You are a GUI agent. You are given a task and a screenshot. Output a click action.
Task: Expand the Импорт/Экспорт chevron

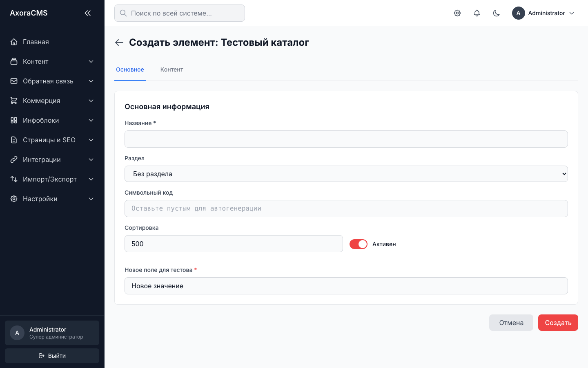tap(91, 179)
